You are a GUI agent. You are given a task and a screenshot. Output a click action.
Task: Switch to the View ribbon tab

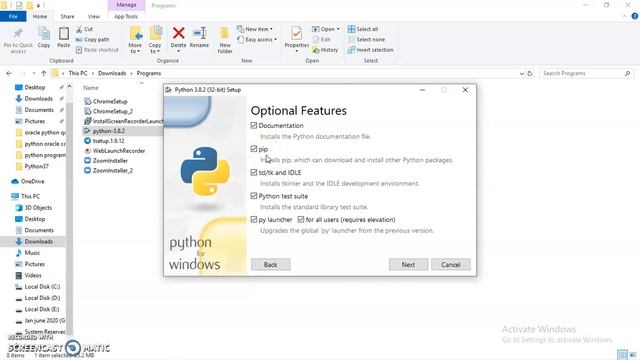click(x=93, y=16)
